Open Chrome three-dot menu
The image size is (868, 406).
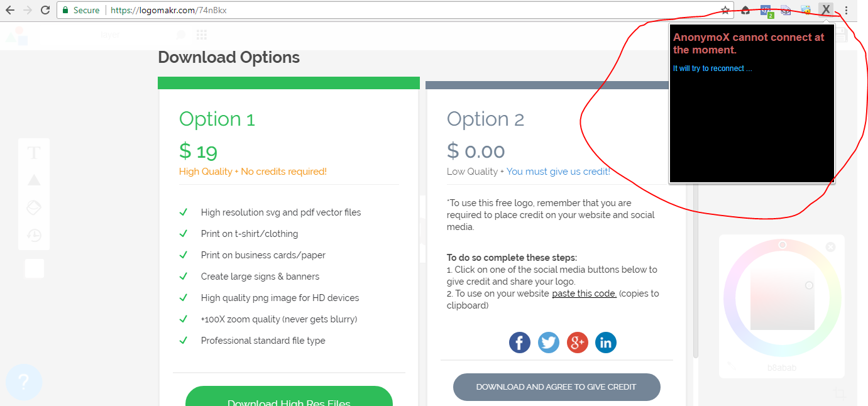click(847, 10)
